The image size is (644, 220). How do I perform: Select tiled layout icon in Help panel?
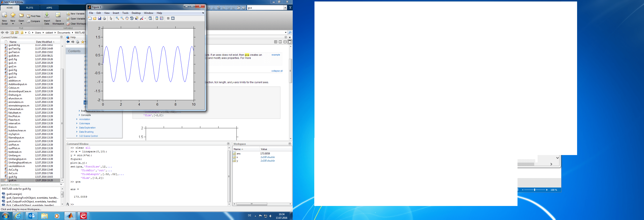click(x=276, y=42)
